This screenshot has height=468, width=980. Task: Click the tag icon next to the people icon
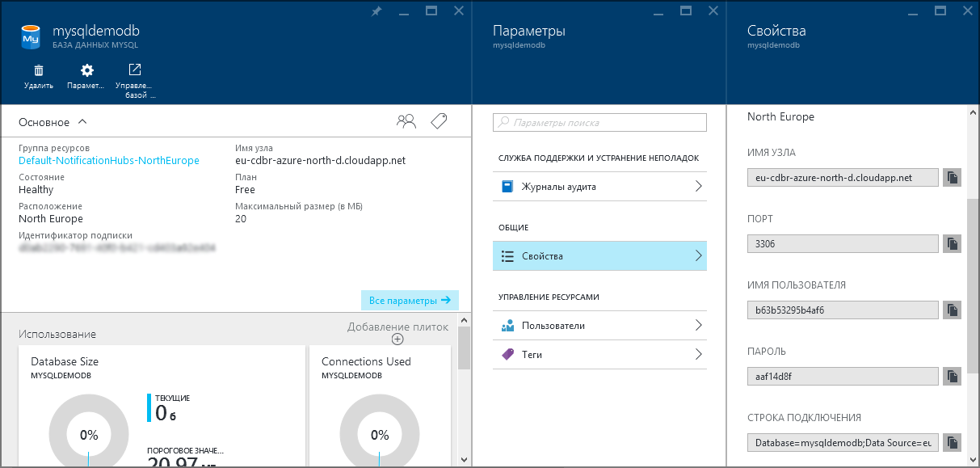[x=438, y=120]
